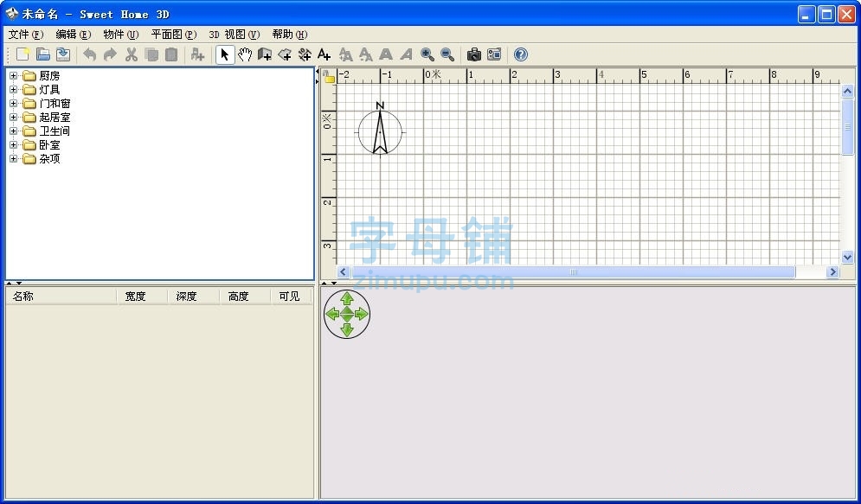Expand the 门和窗 category

coord(13,103)
